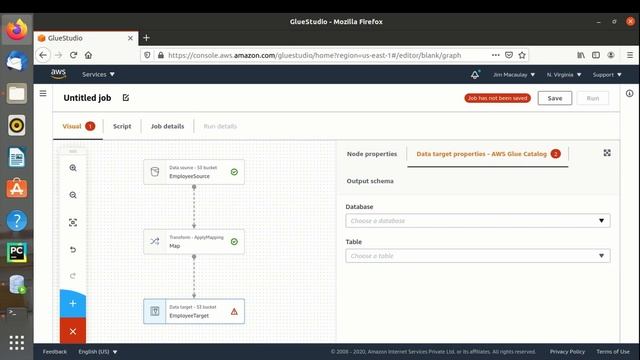The width and height of the screenshot is (640, 360).
Task: Select the EmployeeTarget data target node
Action: 194,311
